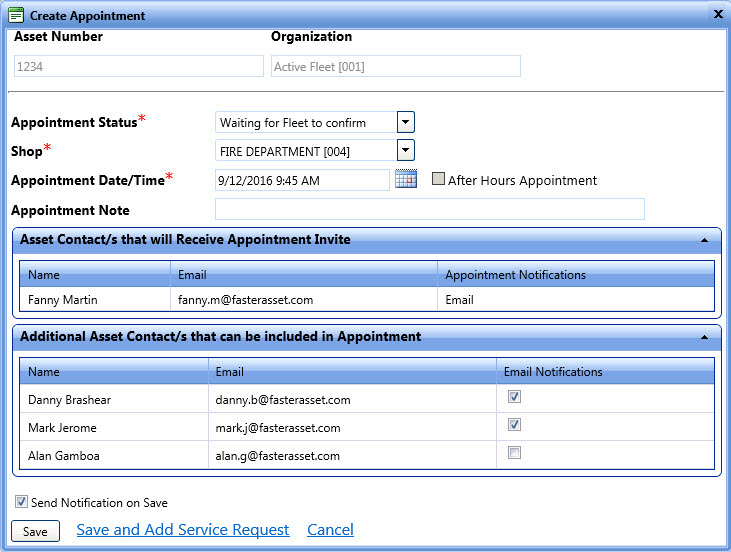
Task: Sort by Email column in invite table
Action: (304, 274)
